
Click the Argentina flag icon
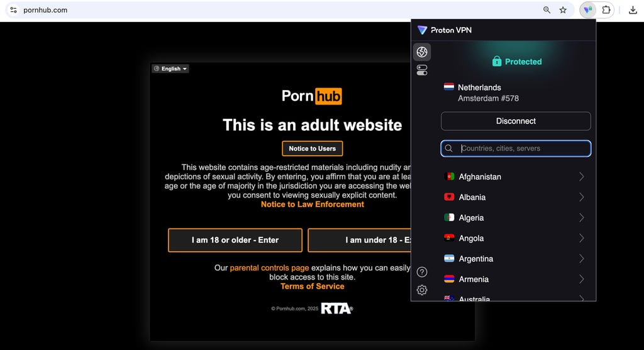[449, 258]
